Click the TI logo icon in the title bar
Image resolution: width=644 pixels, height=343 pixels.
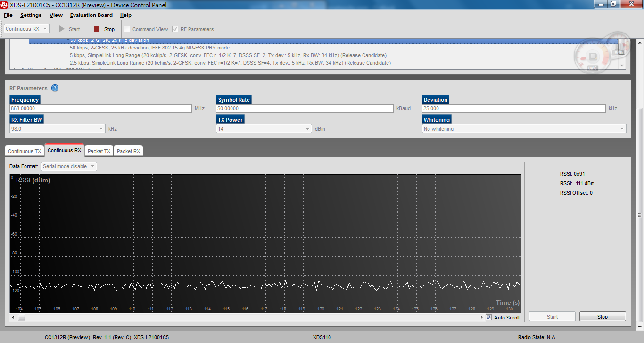pos(5,5)
